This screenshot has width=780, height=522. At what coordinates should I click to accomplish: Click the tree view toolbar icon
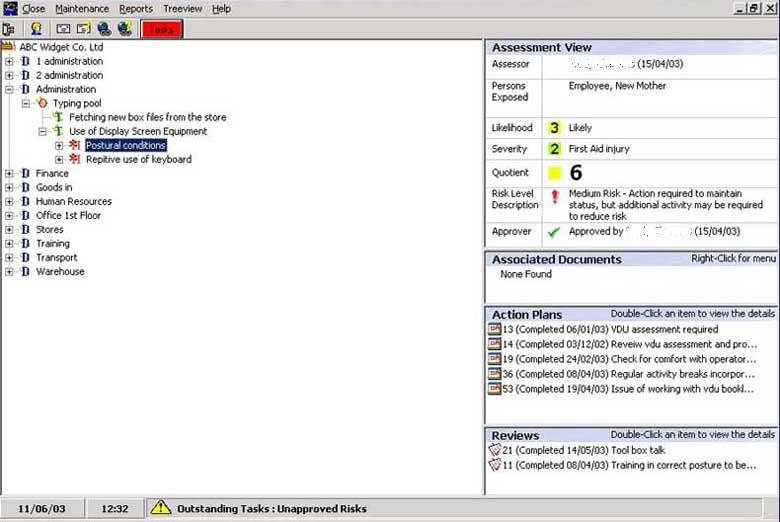click(x=8, y=29)
